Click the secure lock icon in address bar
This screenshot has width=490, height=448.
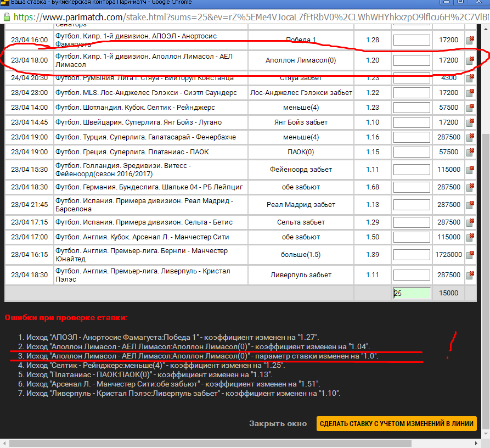click(x=6, y=16)
